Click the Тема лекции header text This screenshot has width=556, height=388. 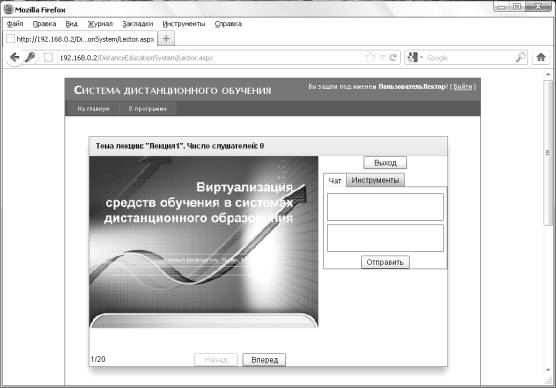180,146
